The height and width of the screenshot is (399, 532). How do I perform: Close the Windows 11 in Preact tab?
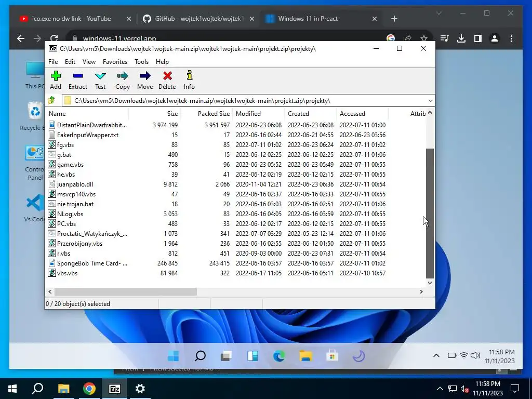click(374, 19)
